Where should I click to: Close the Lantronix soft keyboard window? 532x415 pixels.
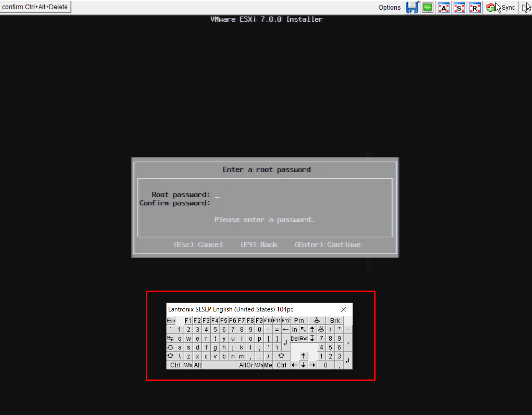[x=344, y=309]
